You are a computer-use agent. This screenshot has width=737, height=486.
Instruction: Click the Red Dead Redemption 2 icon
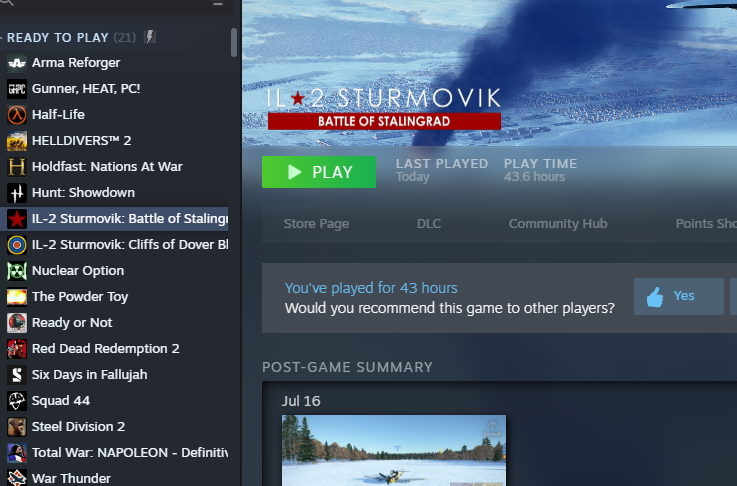17,349
